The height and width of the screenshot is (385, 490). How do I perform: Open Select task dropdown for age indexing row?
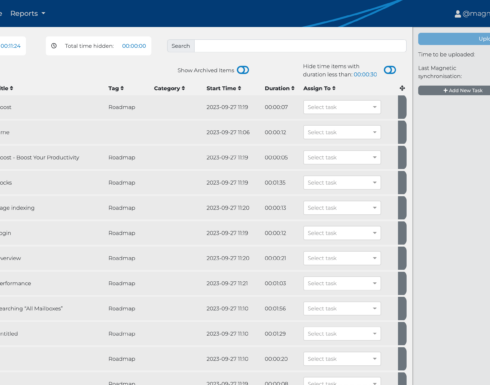[342, 208]
